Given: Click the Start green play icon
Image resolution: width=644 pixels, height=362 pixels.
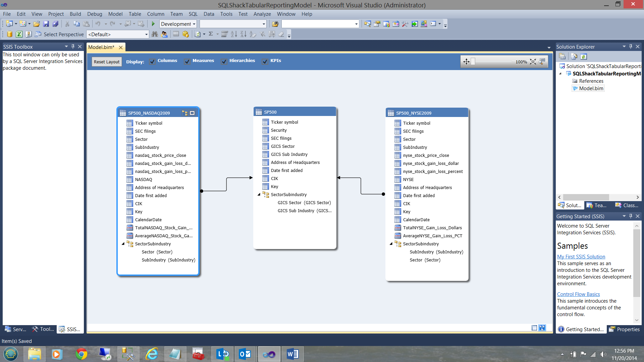Looking at the screenshot, I should (153, 24).
